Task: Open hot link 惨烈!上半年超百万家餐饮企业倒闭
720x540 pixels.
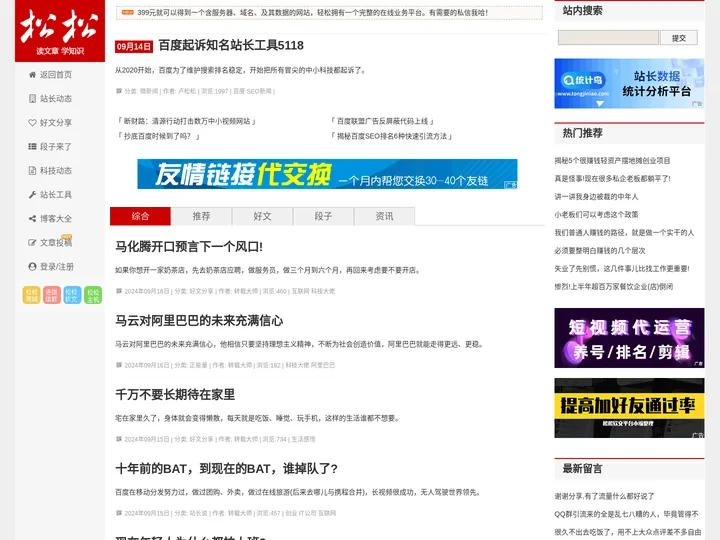Action: coord(613,287)
